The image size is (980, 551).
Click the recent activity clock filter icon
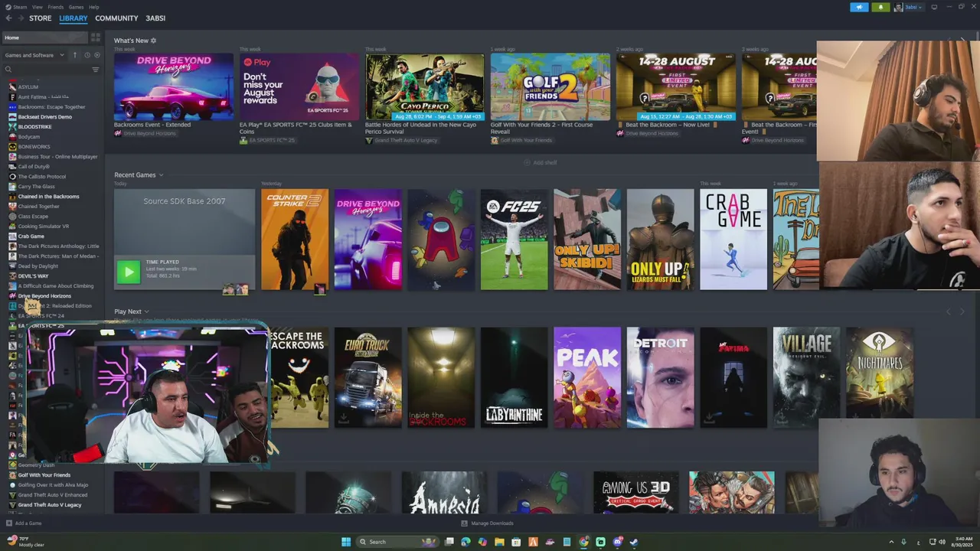87,55
